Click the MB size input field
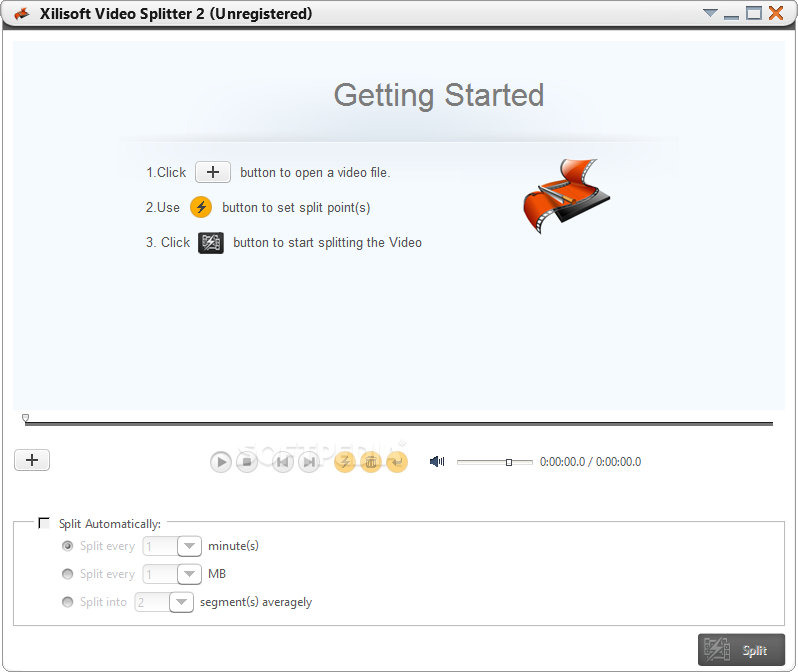The height and width of the screenshot is (672, 798). (160, 574)
